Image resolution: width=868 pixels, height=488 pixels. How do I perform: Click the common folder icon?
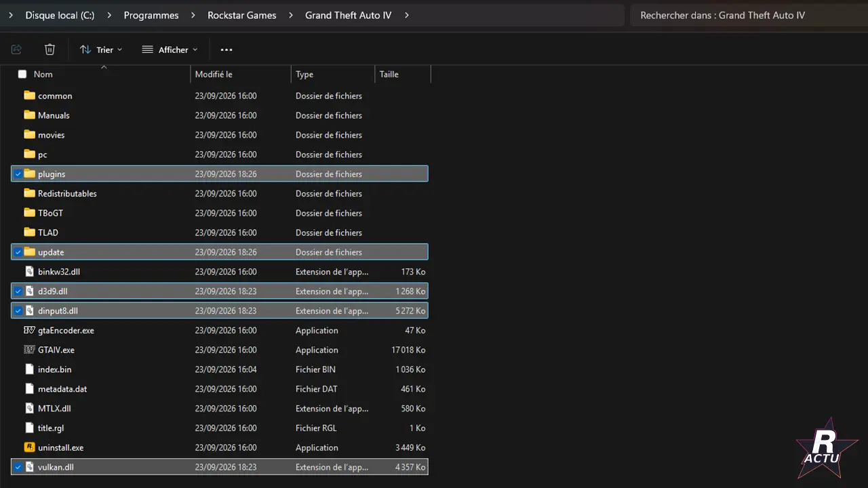click(x=29, y=96)
